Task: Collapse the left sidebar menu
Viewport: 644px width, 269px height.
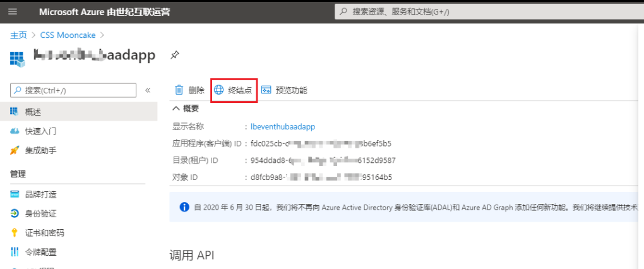Action: [148, 90]
